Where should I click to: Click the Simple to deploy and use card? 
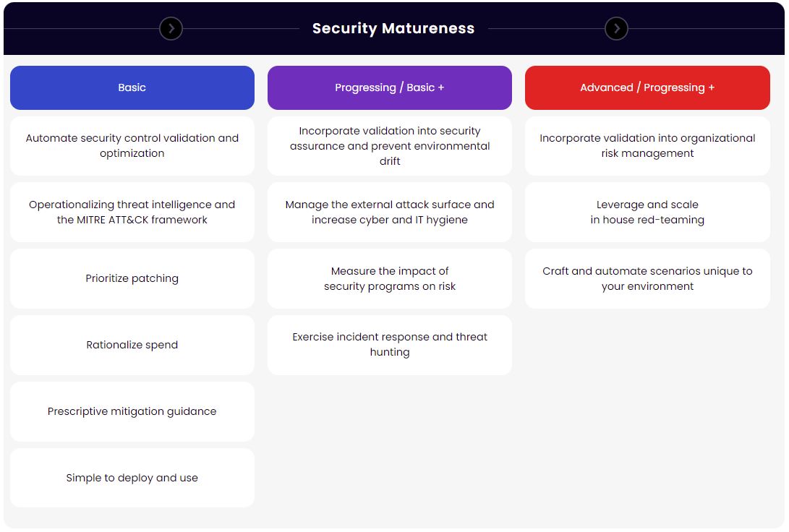pyautogui.click(x=132, y=479)
